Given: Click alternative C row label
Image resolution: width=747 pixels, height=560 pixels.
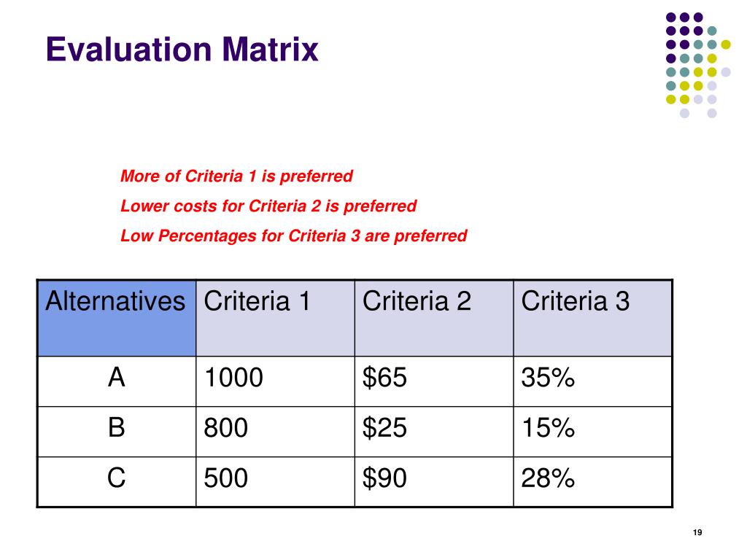Looking at the screenshot, I should pos(117,482).
